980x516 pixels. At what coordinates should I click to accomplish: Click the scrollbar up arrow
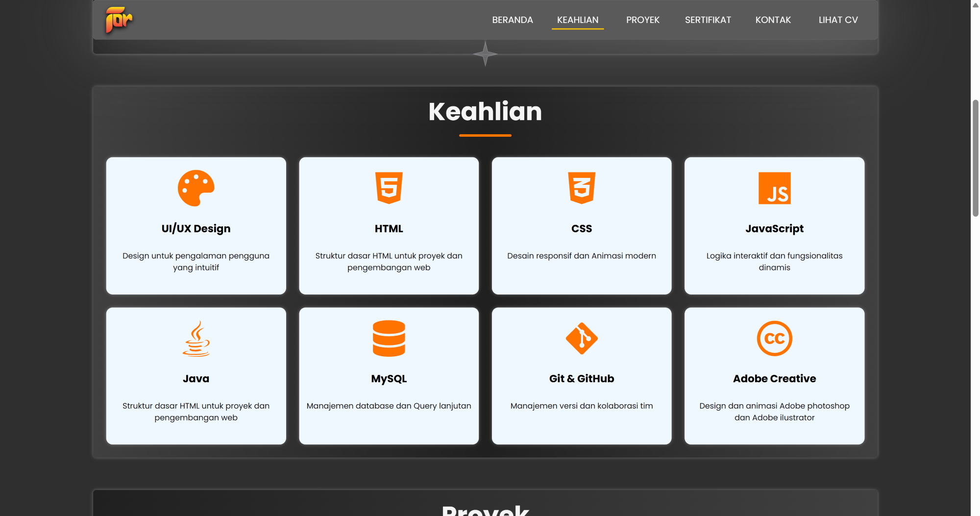point(975,4)
